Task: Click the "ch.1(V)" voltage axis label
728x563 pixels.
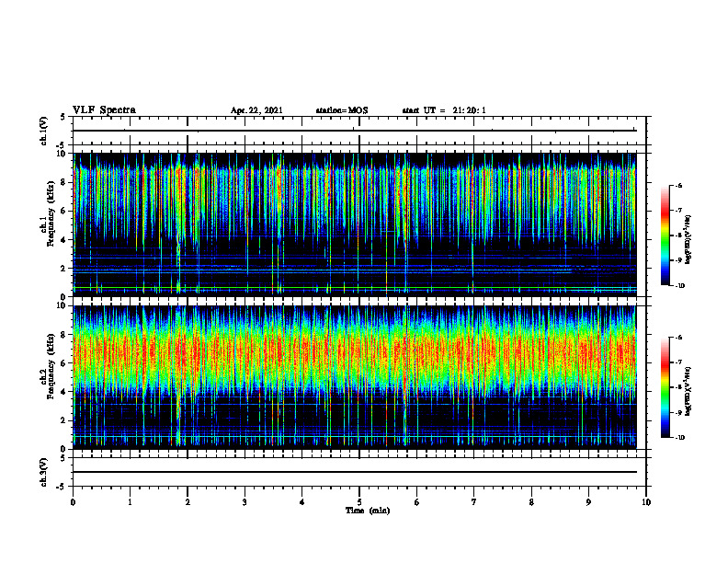Action: (43, 131)
